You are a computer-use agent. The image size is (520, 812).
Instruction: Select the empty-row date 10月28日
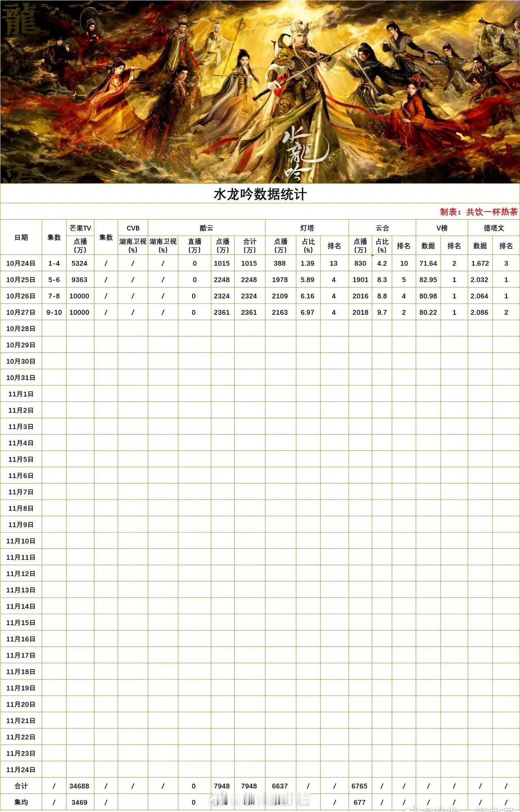tap(21, 328)
